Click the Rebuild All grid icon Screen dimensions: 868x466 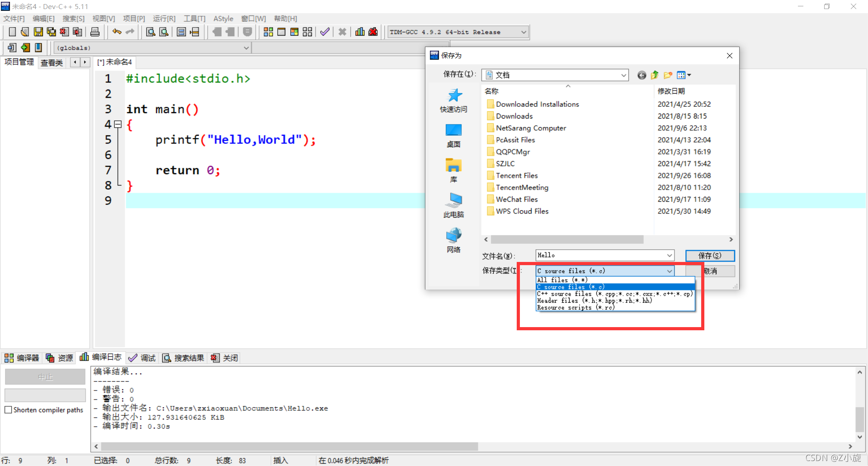pos(307,32)
